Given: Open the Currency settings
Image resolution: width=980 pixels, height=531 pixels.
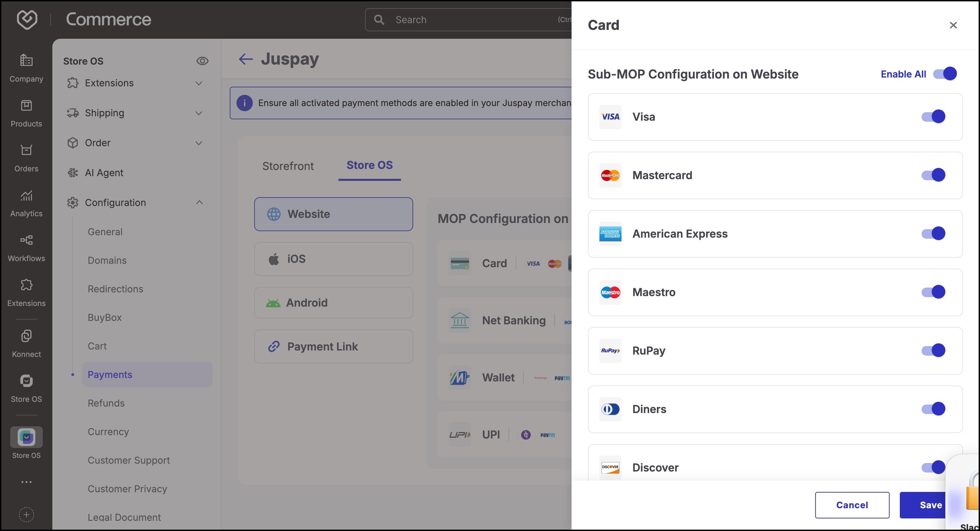Looking at the screenshot, I should coord(108,432).
